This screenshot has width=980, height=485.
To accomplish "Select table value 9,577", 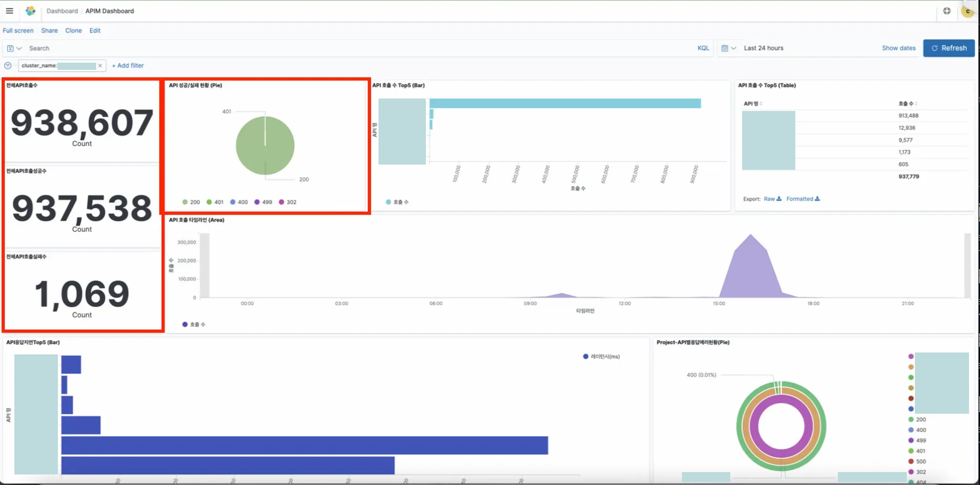I will 905,140.
